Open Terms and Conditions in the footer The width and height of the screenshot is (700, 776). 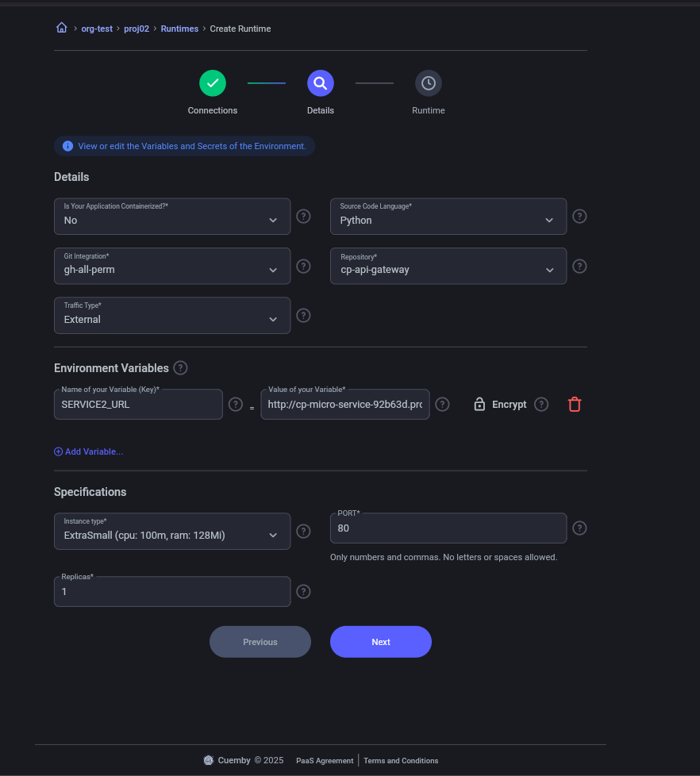tap(400, 759)
